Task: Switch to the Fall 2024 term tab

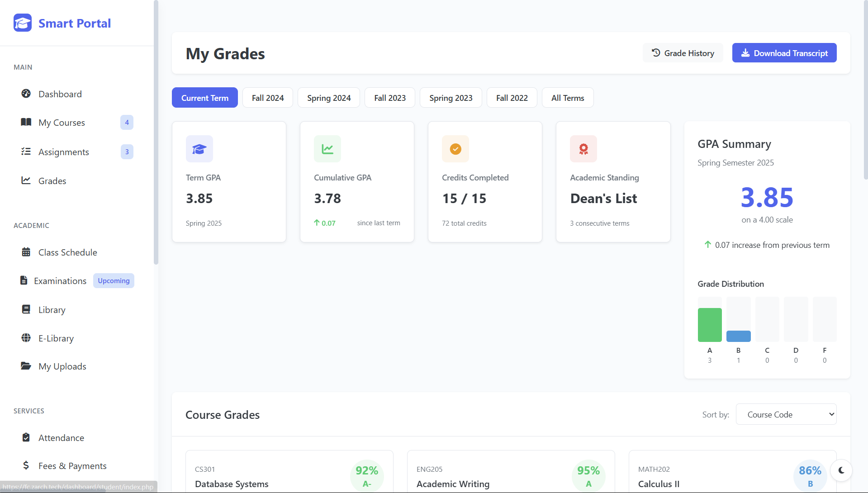Action: pos(267,97)
